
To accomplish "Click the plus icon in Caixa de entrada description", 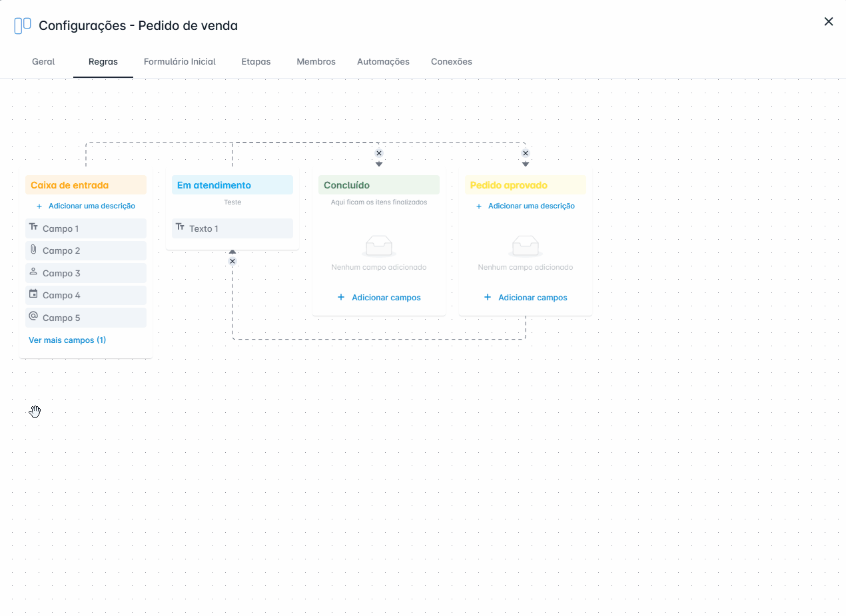I will [x=39, y=206].
